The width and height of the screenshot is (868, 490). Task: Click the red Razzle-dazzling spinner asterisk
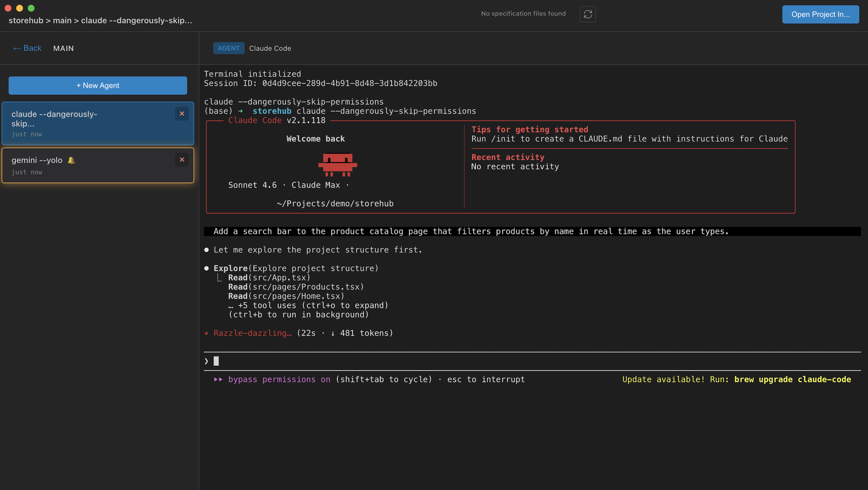(x=206, y=333)
